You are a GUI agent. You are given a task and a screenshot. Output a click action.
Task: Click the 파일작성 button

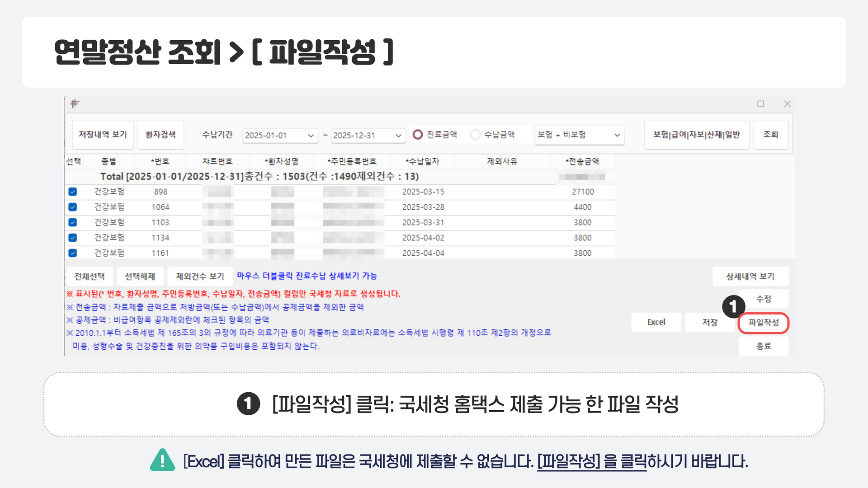click(763, 323)
